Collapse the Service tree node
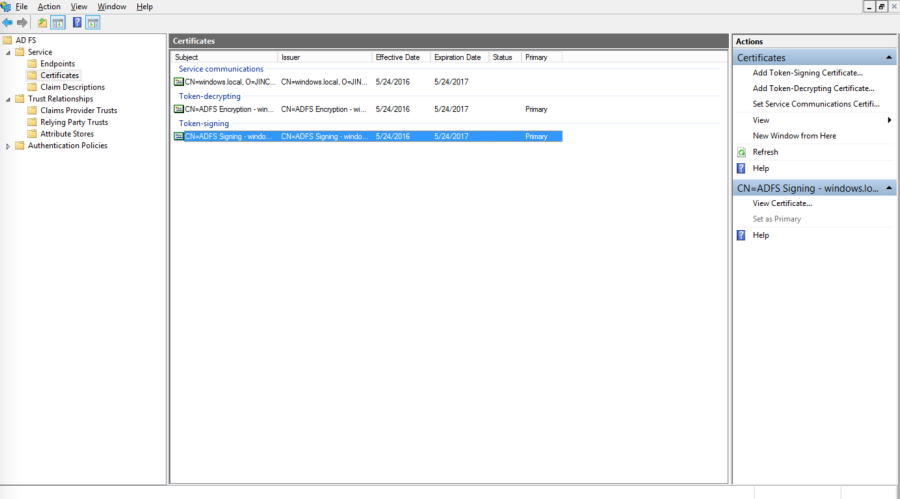 point(8,52)
